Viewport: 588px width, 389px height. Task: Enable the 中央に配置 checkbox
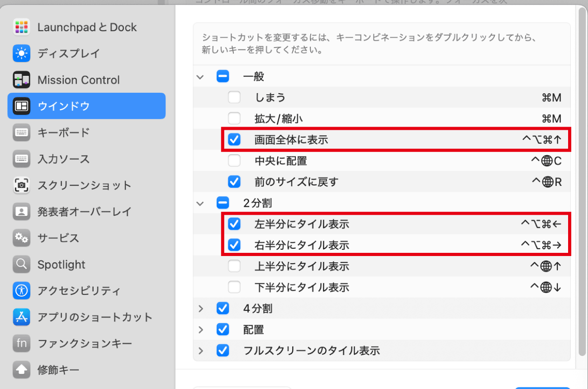tap(234, 161)
